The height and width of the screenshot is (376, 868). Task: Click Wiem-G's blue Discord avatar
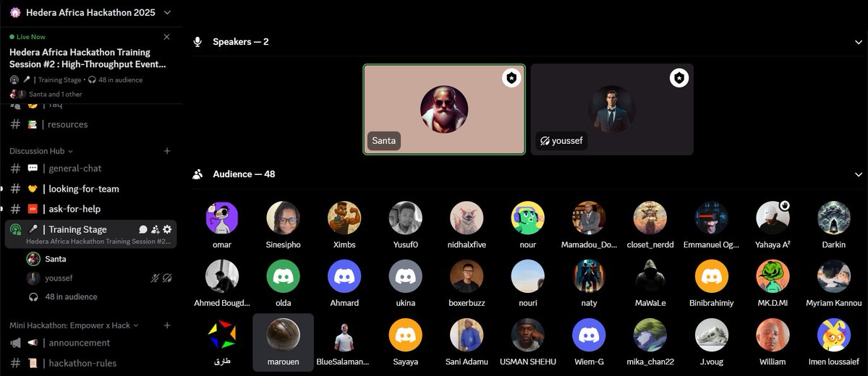pos(589,335)
